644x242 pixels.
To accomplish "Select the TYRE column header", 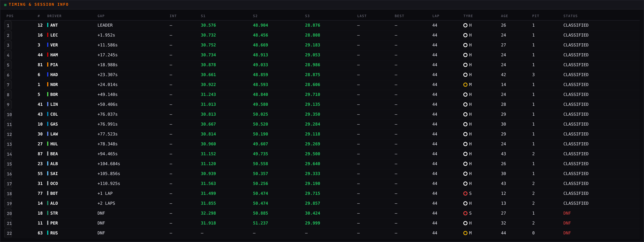I will tap(468, 16).
